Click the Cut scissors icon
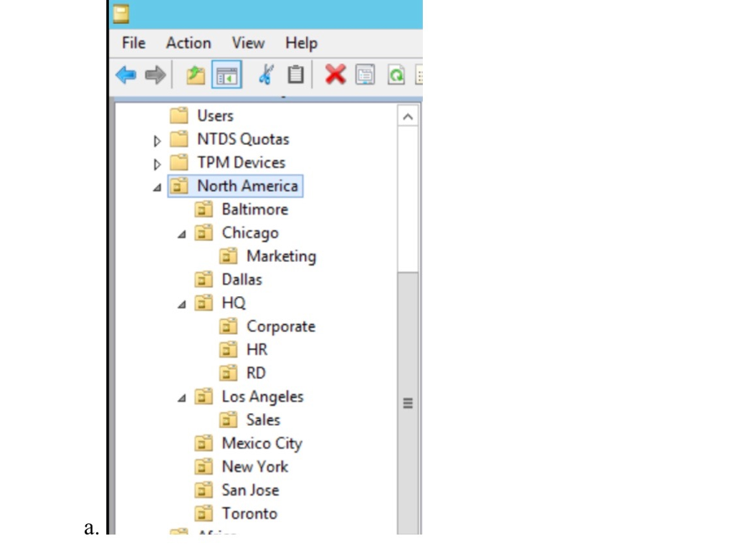The height and width of the screenshot is (560, 734). point(266,75)
